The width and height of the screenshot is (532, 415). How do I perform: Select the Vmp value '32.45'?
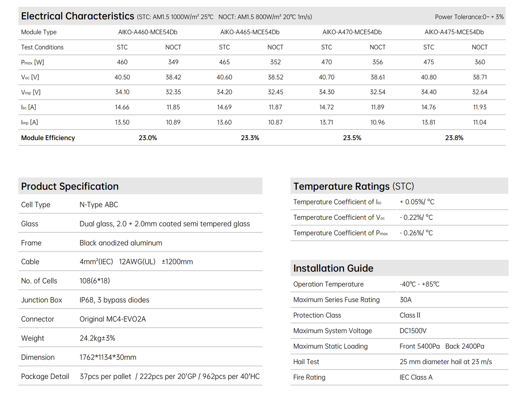pyautogui.click(x=275, y=92)
